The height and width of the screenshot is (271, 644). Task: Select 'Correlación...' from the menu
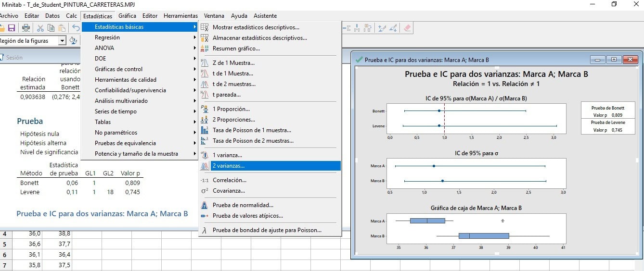(x=229, y=180)
